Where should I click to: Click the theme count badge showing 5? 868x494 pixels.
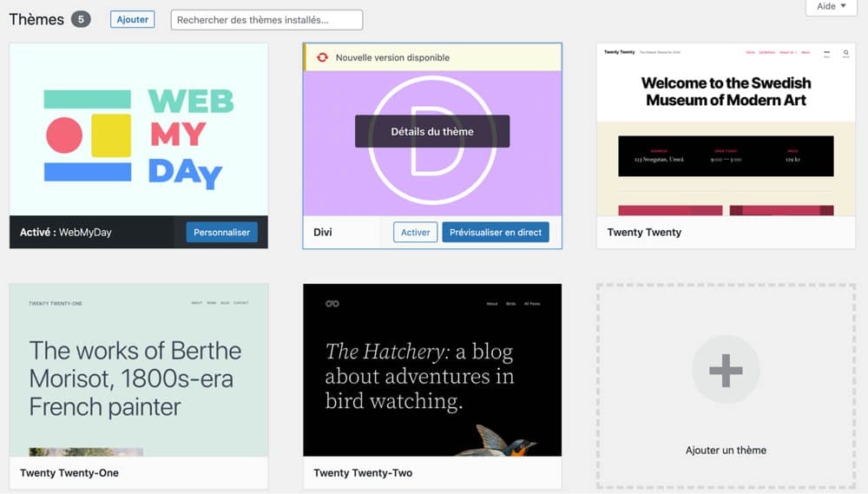pyautogui.click(x=81, y=19)
